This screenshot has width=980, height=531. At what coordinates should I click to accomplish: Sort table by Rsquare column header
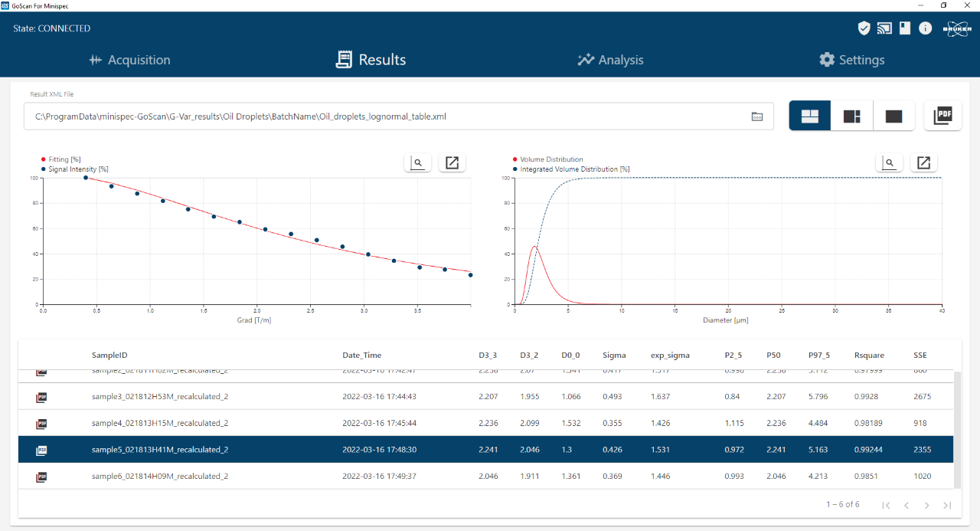pos(869,355)
